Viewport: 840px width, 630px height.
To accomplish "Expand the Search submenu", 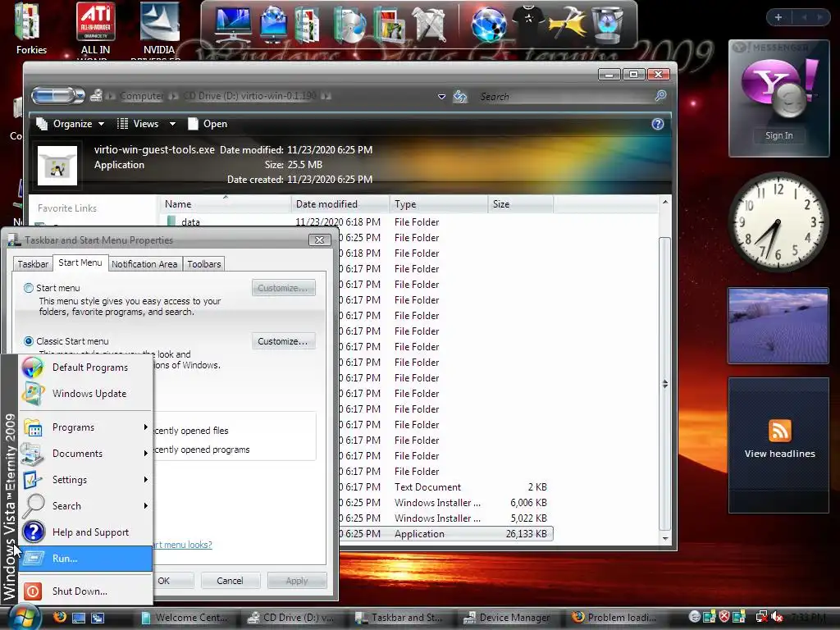I will [85, 505].
